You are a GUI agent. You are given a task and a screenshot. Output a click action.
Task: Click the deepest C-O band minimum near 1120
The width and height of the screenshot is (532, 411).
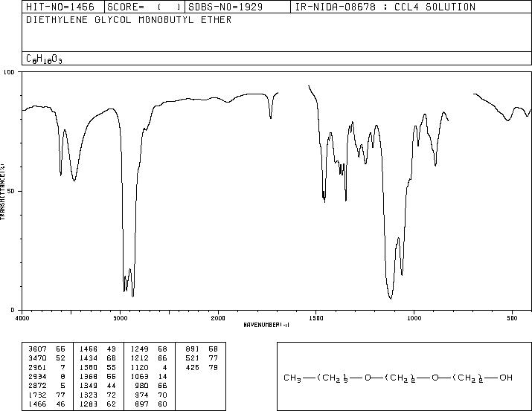coord(391,298)
